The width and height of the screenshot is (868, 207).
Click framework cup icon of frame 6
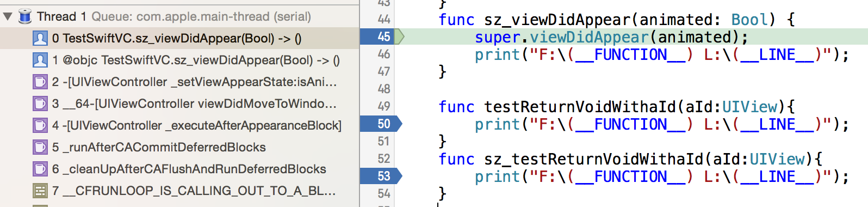pos(40,169)
